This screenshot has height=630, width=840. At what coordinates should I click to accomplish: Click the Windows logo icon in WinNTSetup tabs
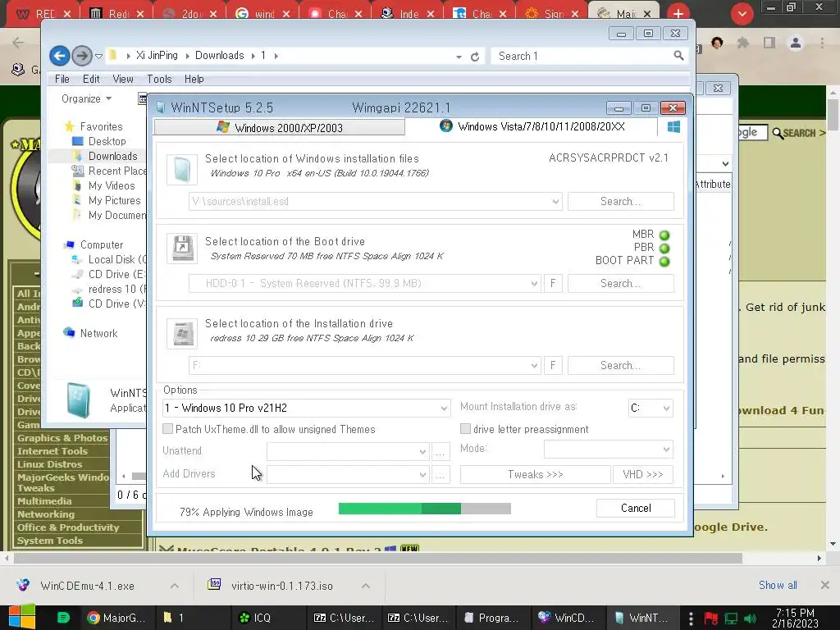tap(674, 127)
